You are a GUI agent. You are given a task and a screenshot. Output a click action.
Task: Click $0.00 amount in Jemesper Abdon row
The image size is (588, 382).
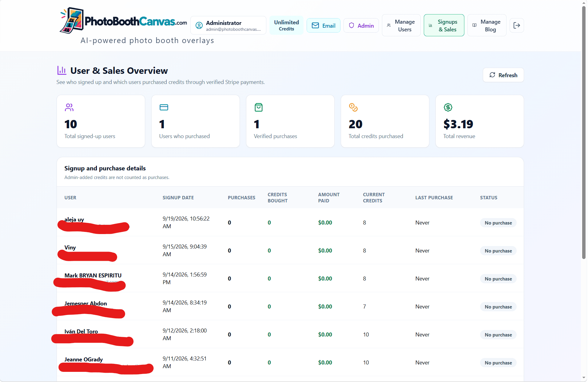(x=325, y=306)
